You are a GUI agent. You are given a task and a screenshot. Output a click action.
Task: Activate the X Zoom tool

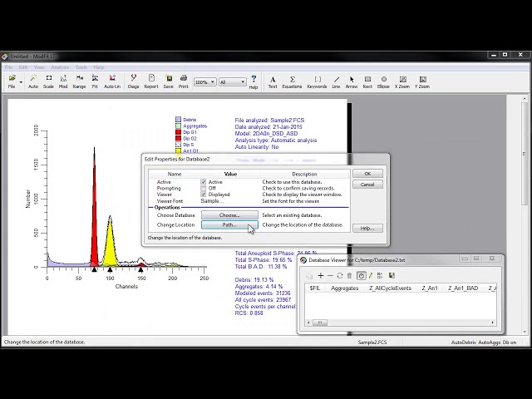coord(402,82)
